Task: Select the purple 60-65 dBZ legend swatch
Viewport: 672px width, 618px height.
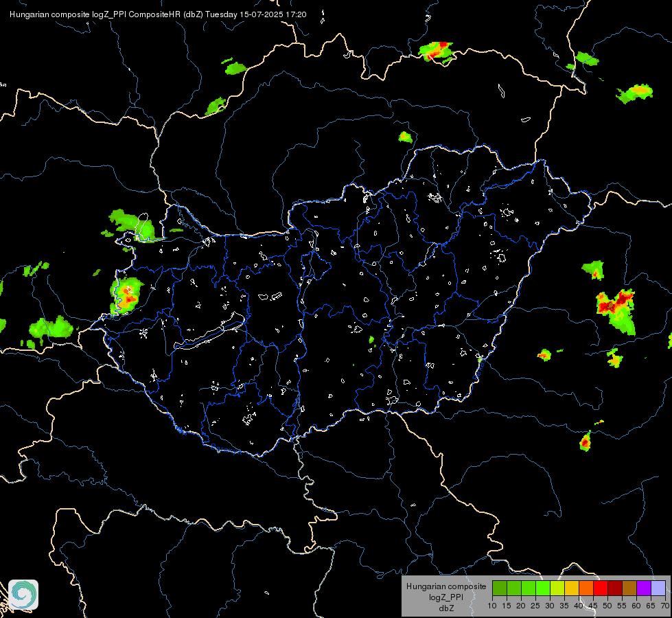Action: pos(644,588)
